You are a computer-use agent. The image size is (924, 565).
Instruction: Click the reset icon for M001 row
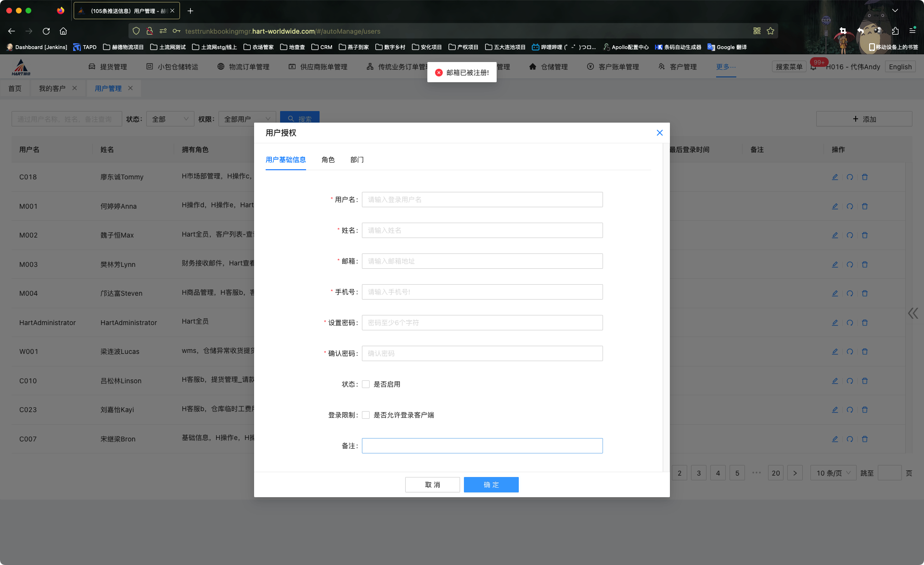850,206
